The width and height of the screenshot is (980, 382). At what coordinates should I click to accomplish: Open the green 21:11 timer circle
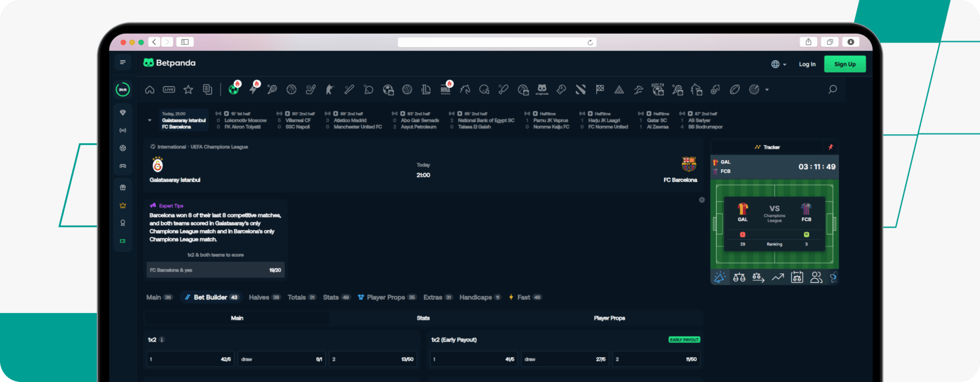tap(122, 89)
